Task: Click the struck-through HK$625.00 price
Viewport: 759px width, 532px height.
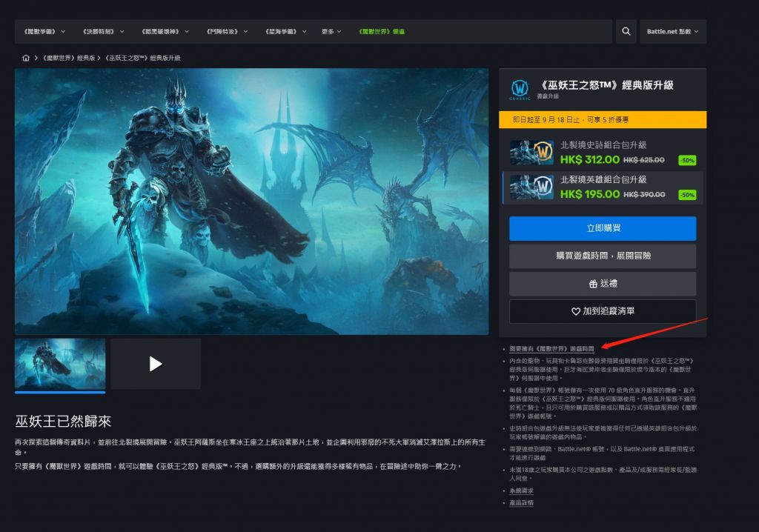Action: click(x=644, y=160)
